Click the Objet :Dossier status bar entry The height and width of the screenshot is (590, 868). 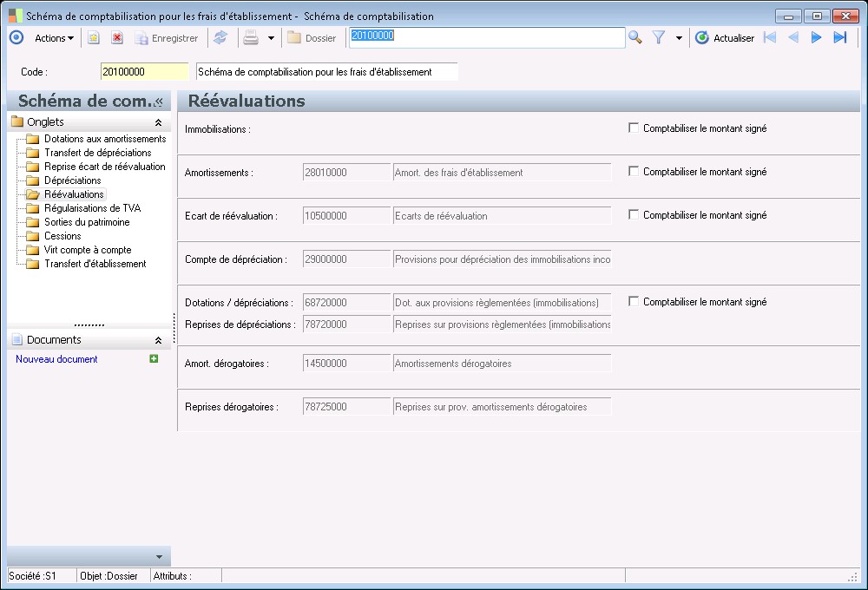113,575
